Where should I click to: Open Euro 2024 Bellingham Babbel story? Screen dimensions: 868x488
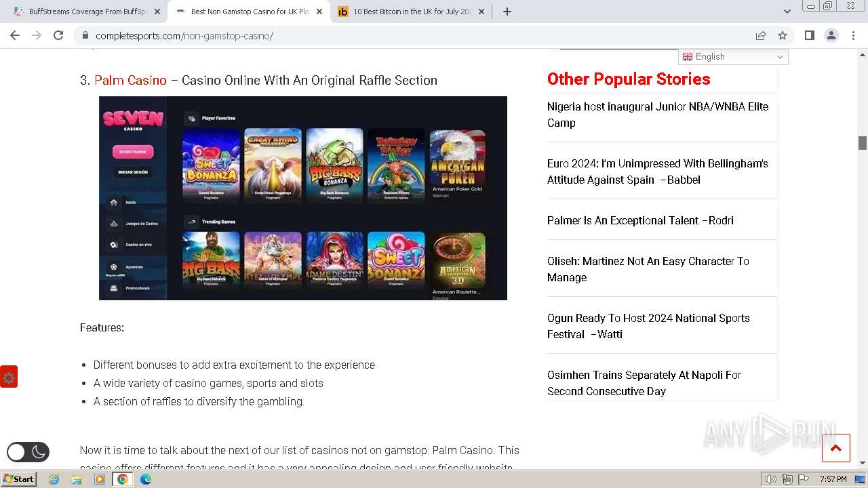(x=658, y=171)
